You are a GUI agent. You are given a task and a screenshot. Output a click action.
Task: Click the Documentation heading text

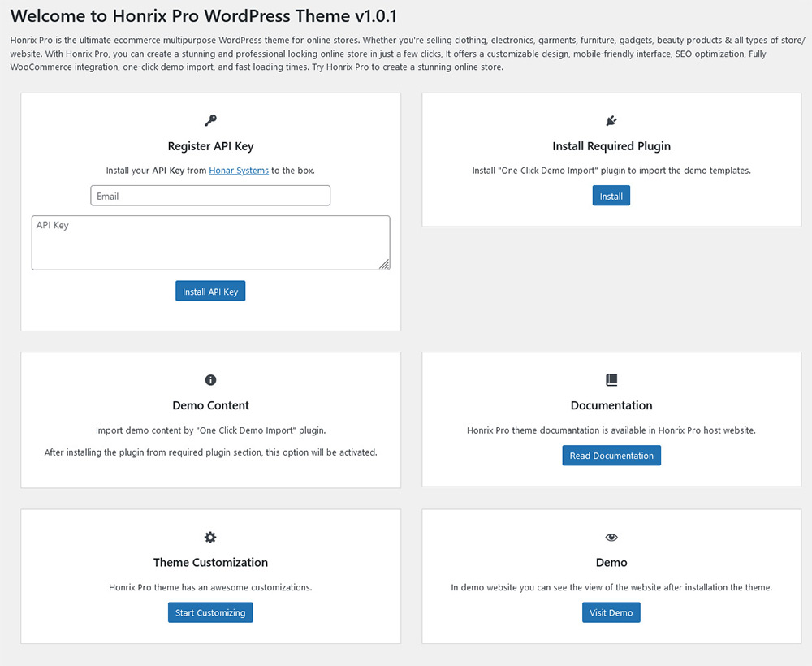611,405
